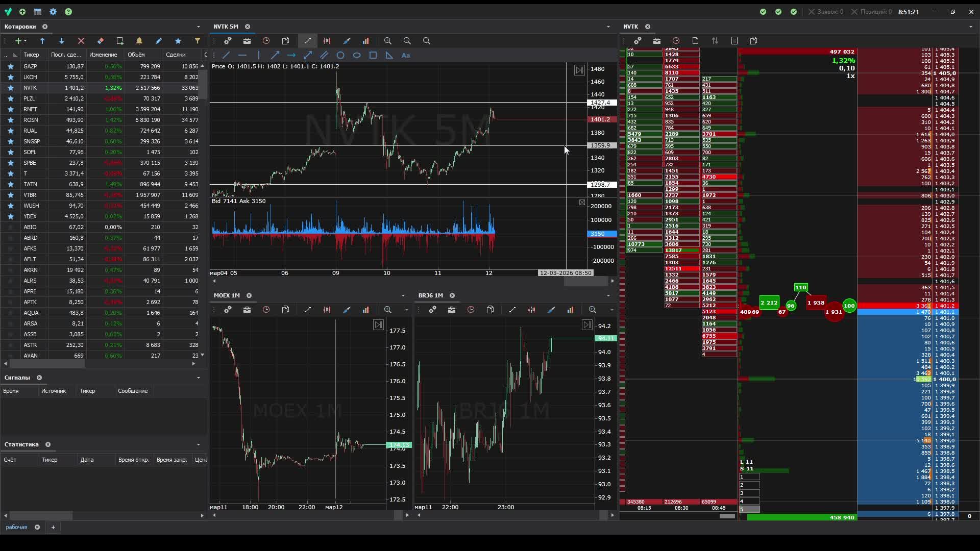980x551 pixels.
Task: Sort by Изменение column header
Action: (x=103, y=55)
